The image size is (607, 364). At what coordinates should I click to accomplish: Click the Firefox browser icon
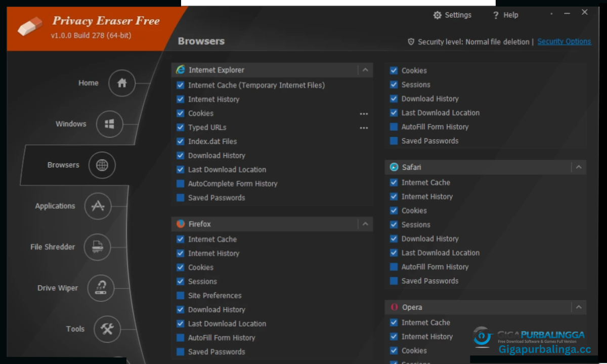point(181,224)
